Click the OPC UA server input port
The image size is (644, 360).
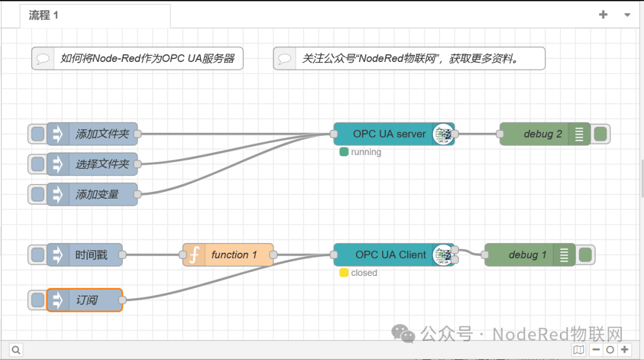pyautogui.click(x=333, y=134)
